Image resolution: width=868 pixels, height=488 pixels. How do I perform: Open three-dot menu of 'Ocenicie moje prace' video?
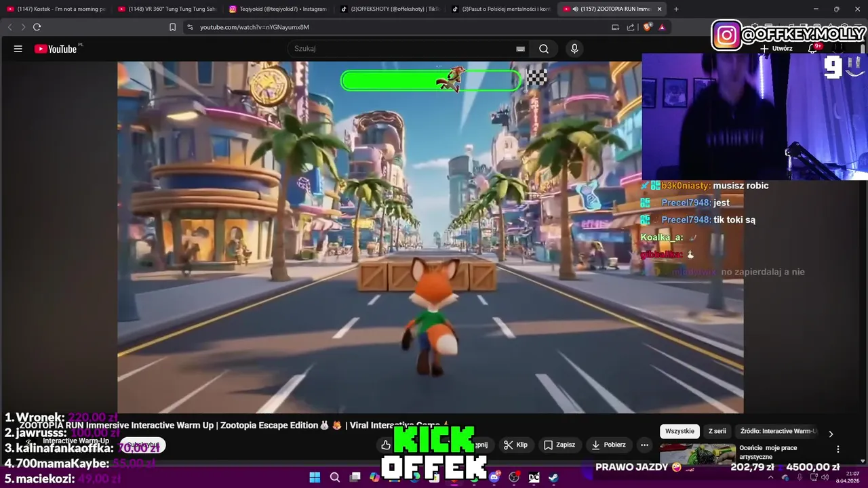[x=838, y=449]
